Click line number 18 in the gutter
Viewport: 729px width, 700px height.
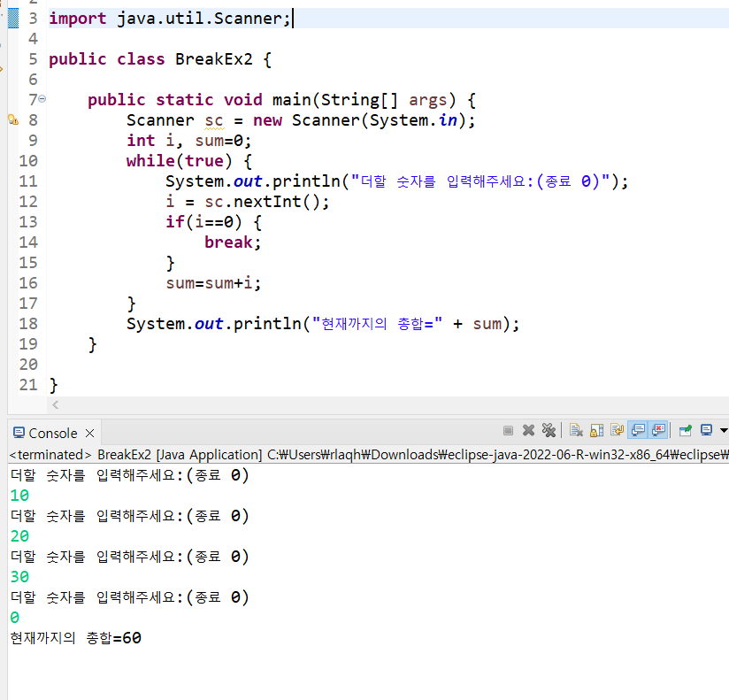(x=28, y=324)
